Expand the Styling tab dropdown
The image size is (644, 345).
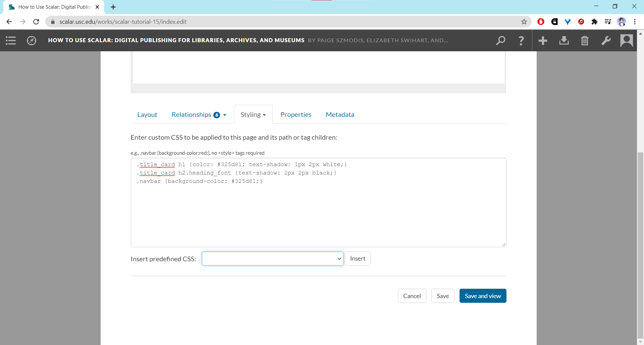253,115
